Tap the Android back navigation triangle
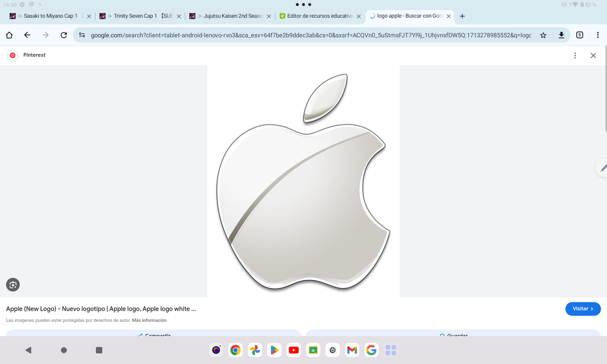Image resolution: width=607 pixels, height=364 pixels. (x=28, y=350)
